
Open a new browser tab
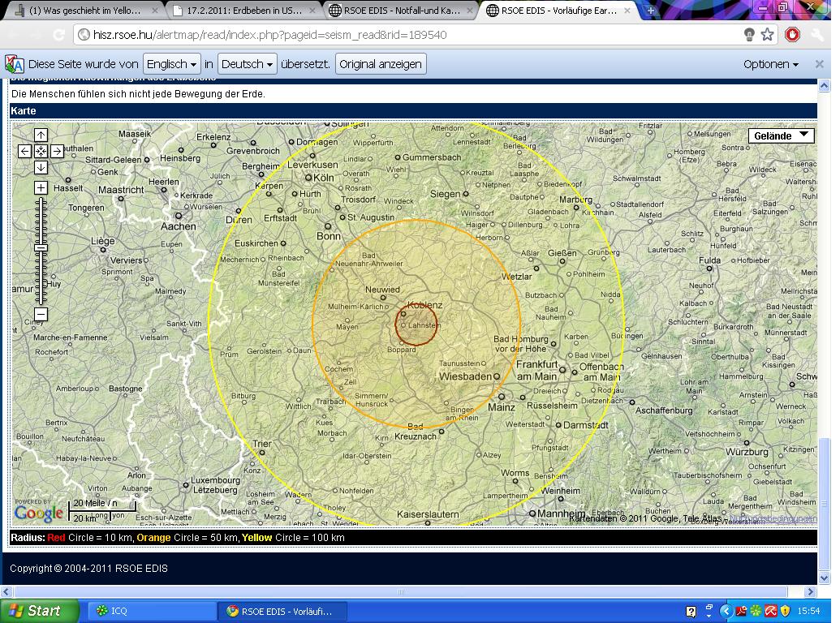point(650,11)
